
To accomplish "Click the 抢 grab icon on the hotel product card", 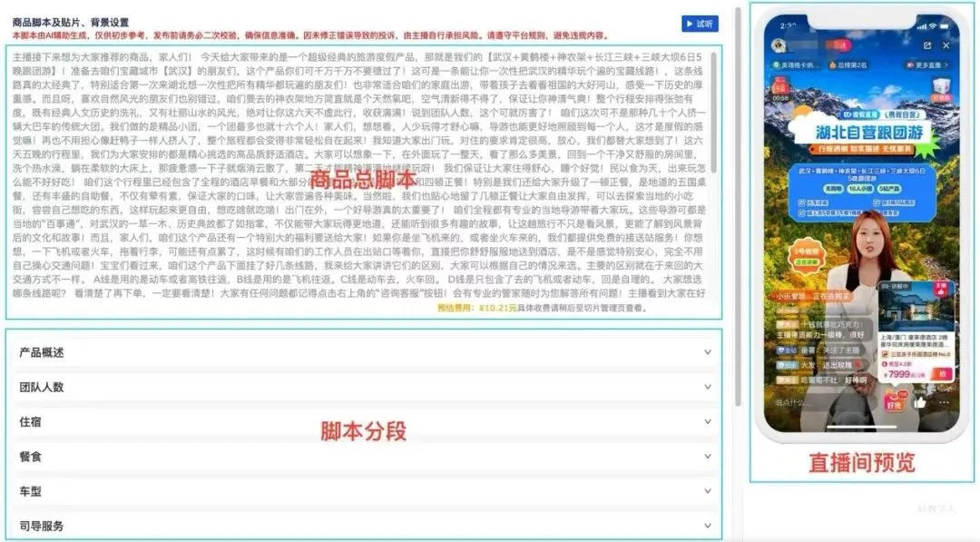I will [941, 374].
